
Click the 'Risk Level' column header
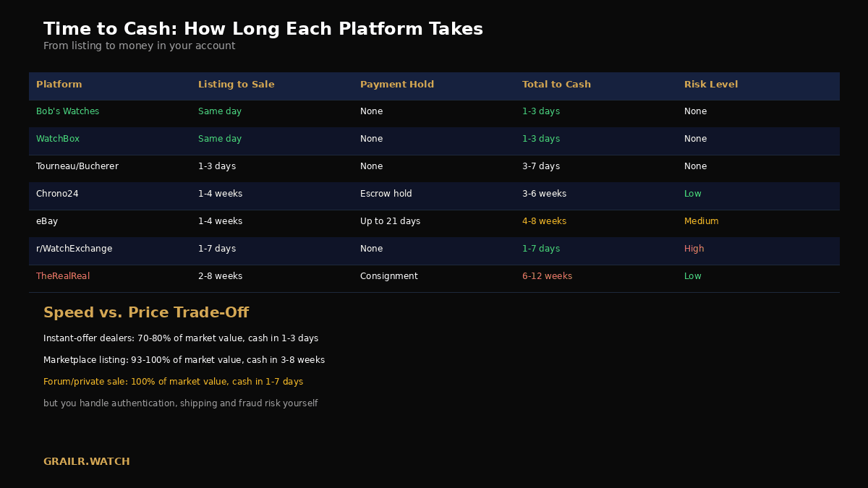coord(711,85)
